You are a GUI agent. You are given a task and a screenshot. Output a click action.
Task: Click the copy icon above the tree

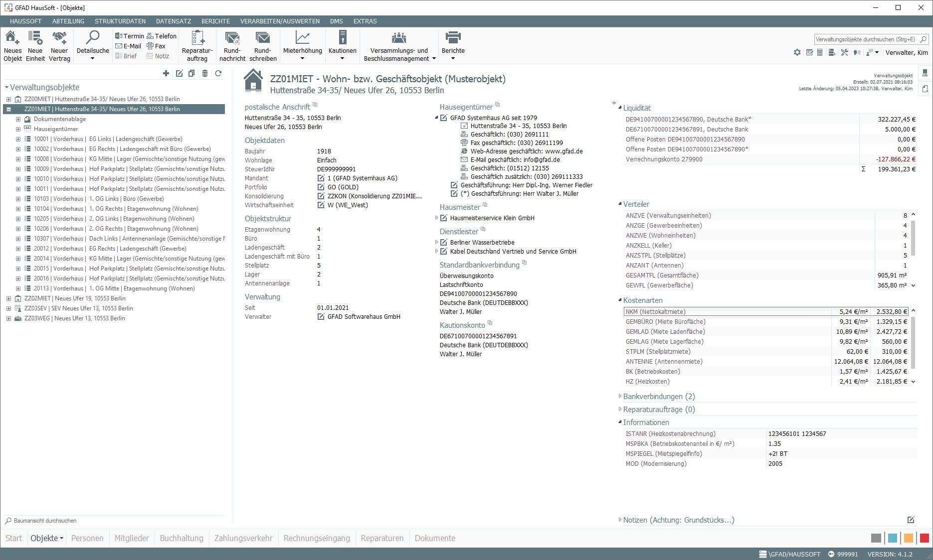coord(191,73)
